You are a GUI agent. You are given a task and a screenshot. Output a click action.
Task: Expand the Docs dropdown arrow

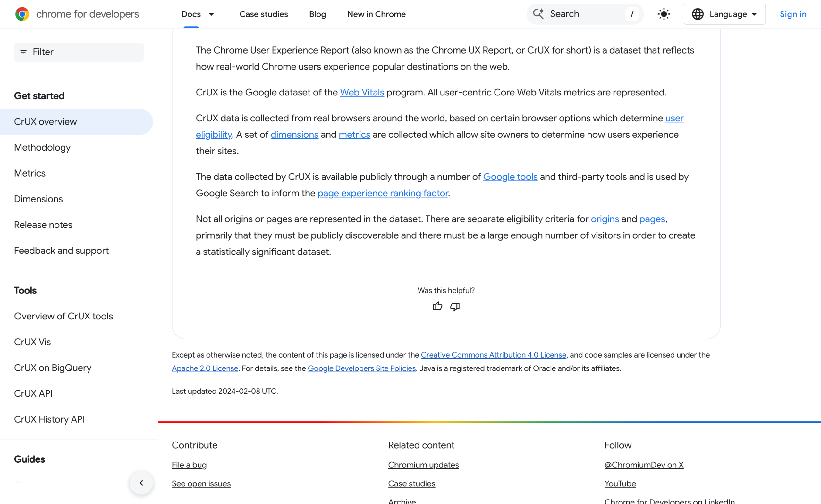click(x=211, y=14)
